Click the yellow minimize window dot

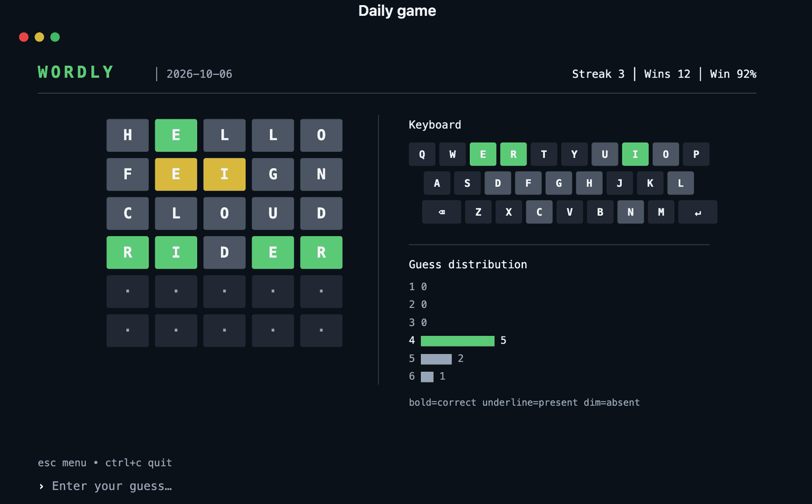point(39,37)
